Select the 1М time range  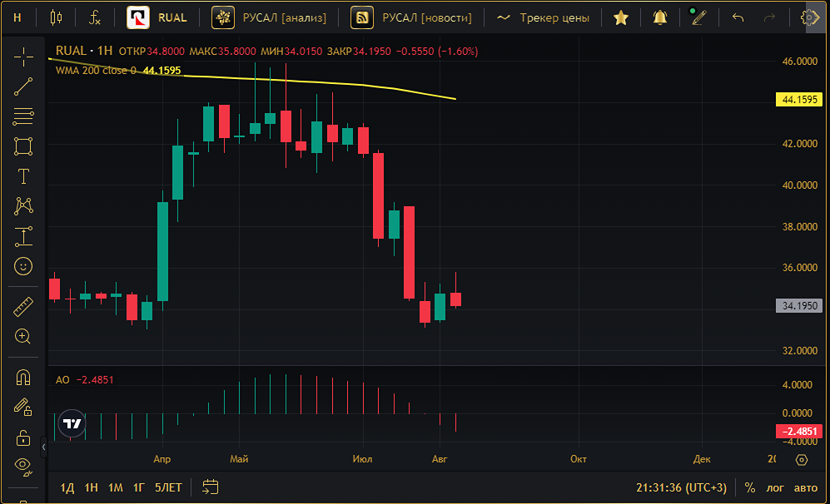click(x=116, y=487)
